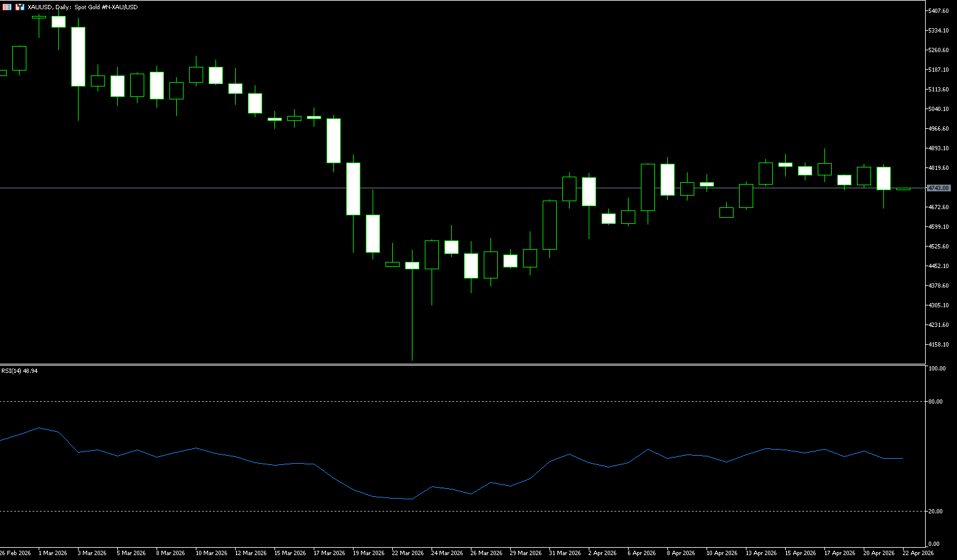Select the RSI 20.00 level label
This screenshot has height=560, width=957.
coord(936,511)
